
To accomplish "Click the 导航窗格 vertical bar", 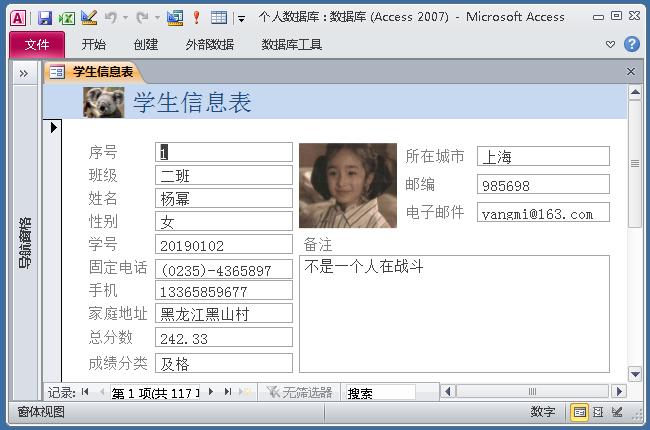I will (25, 243).
